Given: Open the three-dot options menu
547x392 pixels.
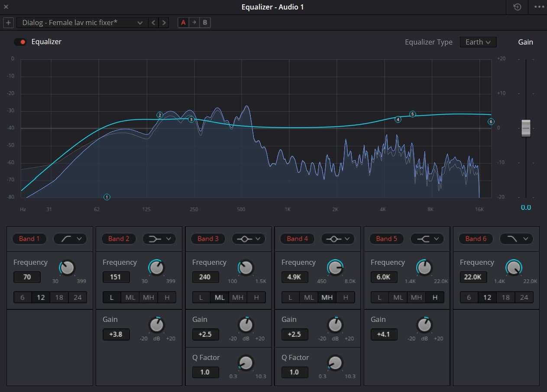Looking at the screenshot, I should (539, 7).
